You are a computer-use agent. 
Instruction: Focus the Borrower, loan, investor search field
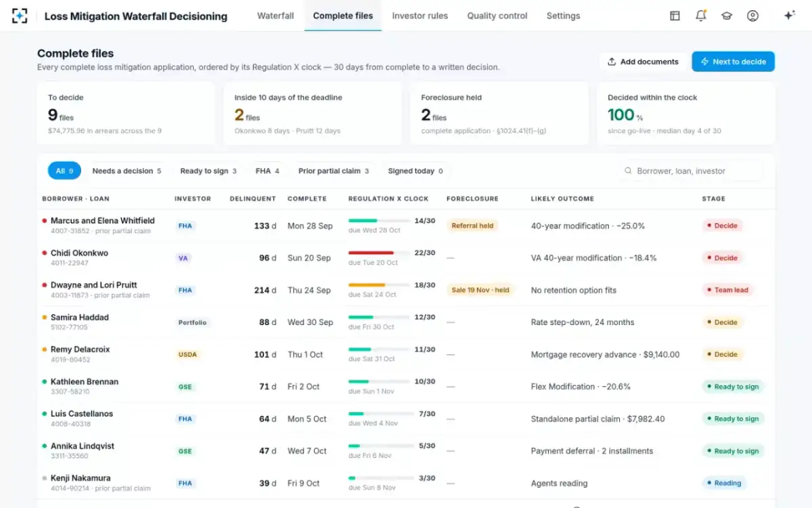[x=690, y=171]
